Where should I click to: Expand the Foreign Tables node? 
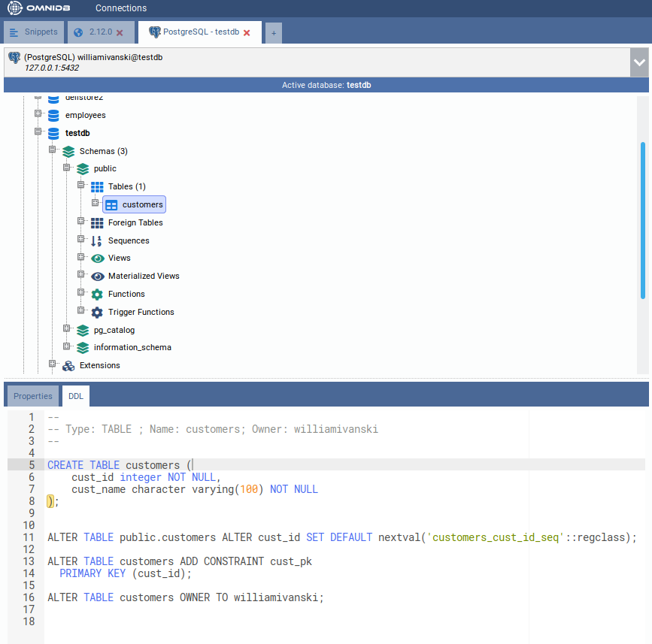pos(81,221)
